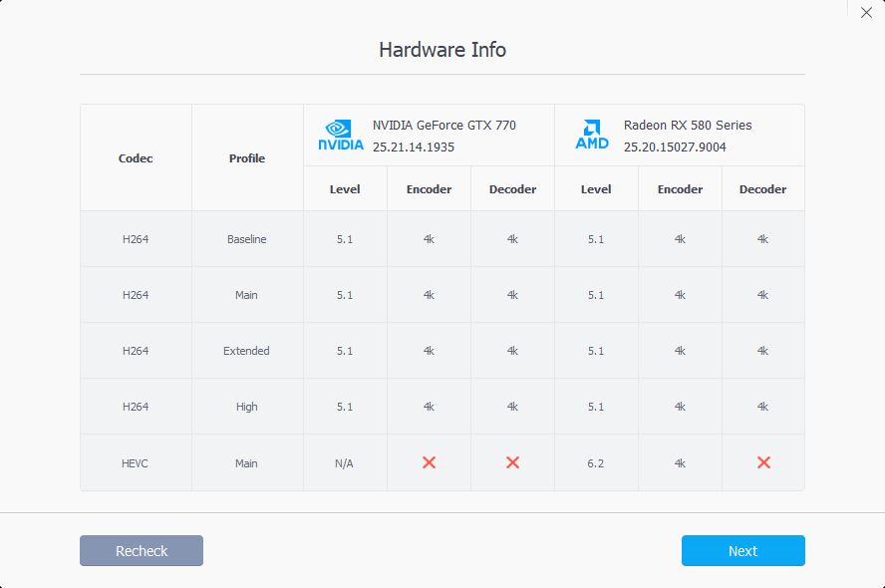Click the red X for NVIDIA HEVC decoder
This screenshot has height=588, width=885.
click(512, 462)
